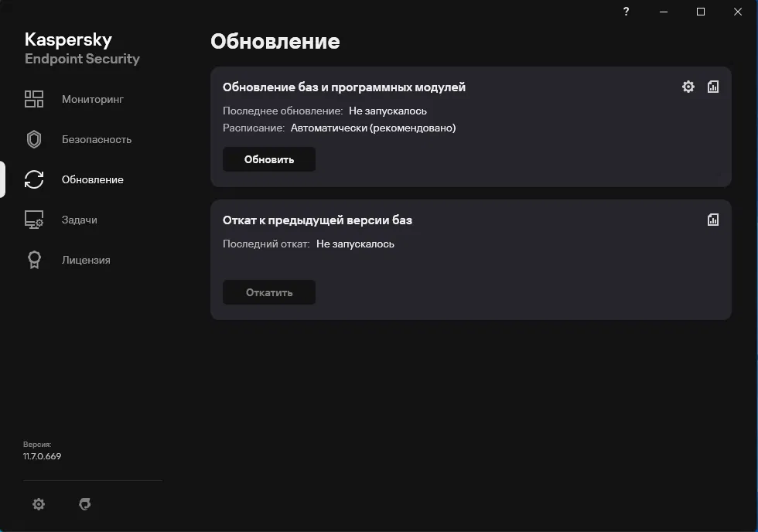Click the monitor-gear icon for Задачи

34,220
